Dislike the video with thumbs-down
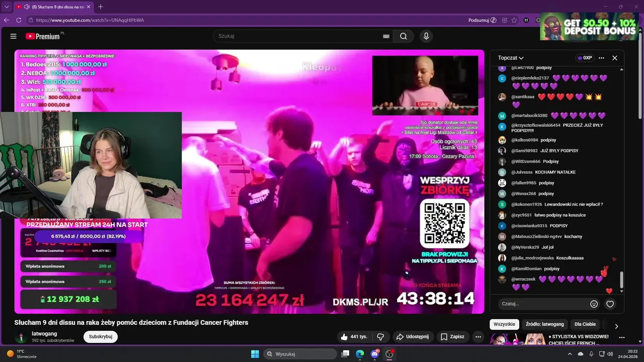644x362 pixels. pyautogui.click(x=381, y=337)
